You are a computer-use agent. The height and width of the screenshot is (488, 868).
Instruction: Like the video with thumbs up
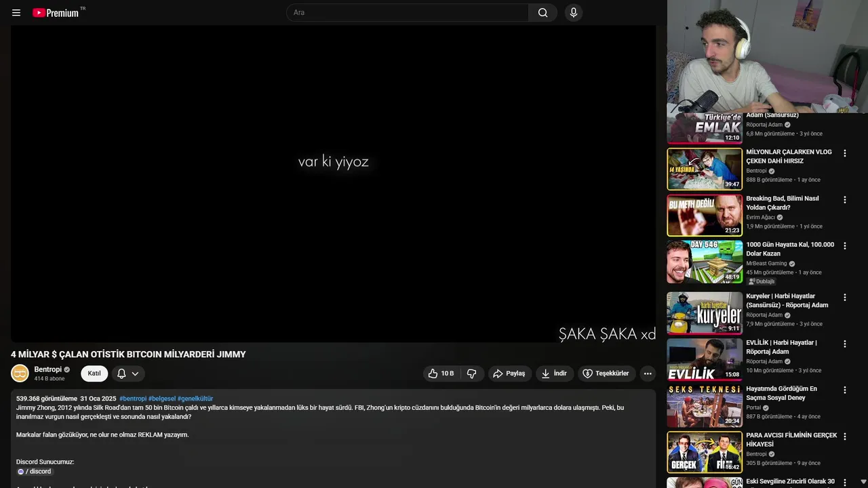click(441, 373)
